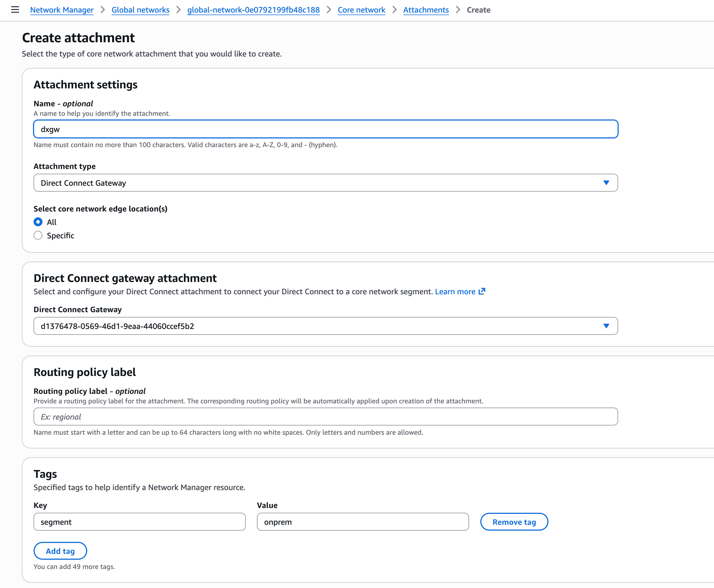Open the Direct Connect Gateway selector
This screenshot has height=588, width=714.
[325, 326]
